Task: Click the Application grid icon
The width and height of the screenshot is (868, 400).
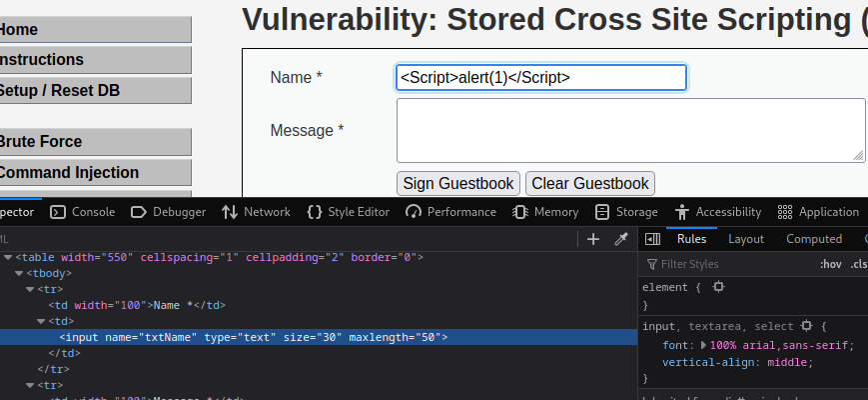Action: coord(784,212)
